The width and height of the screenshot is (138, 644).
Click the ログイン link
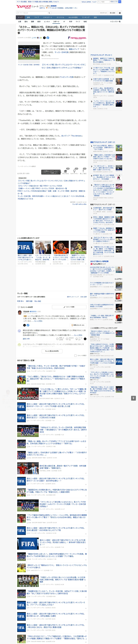coord(42,8)
